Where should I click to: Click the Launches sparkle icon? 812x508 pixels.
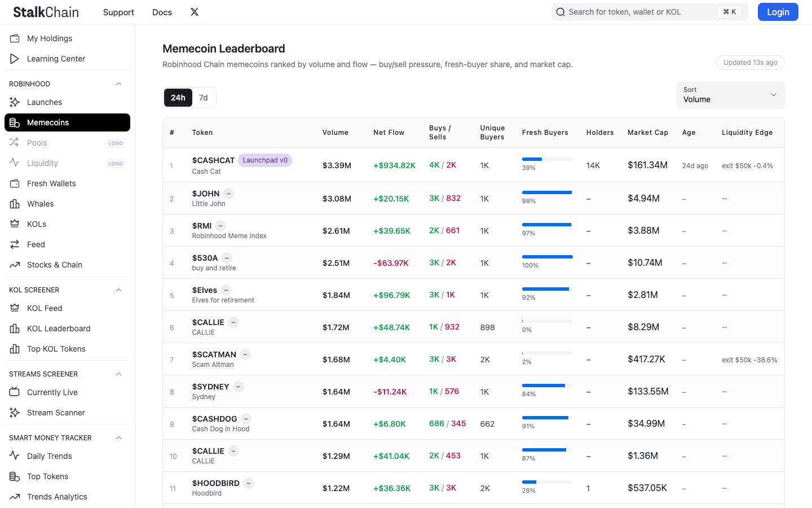click(x=15, y=102)
